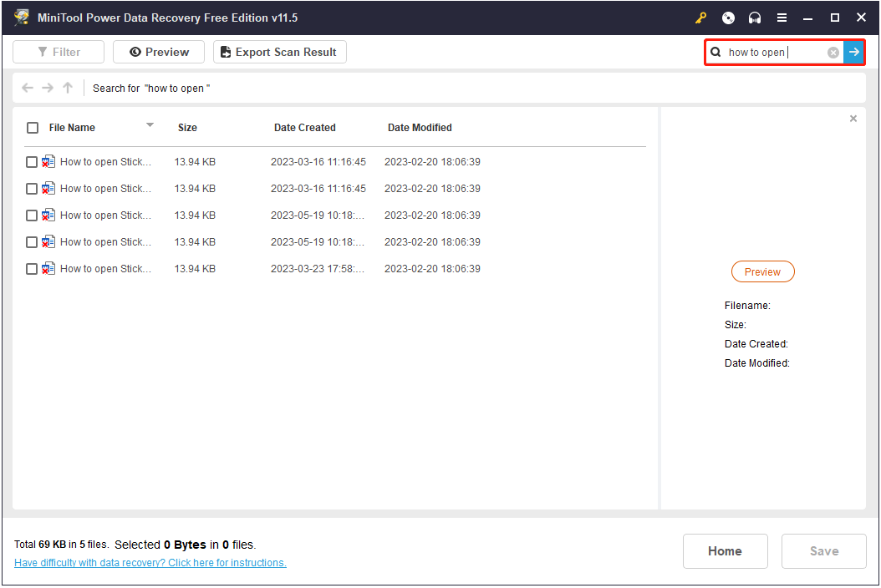Navigate back with the left arrow
This screenshot has width=881, height=588.
click(28, 88)
